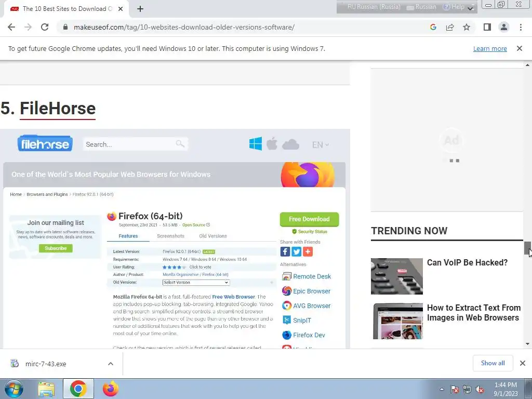Open the Windows Start menu
The image size is (532, 399).
coord(14,389)
